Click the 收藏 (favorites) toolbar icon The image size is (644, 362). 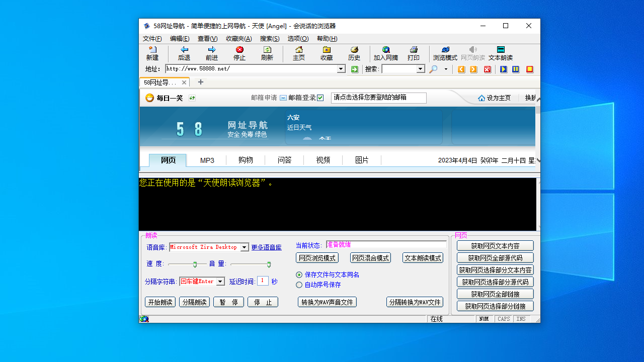tap(326, 53)
